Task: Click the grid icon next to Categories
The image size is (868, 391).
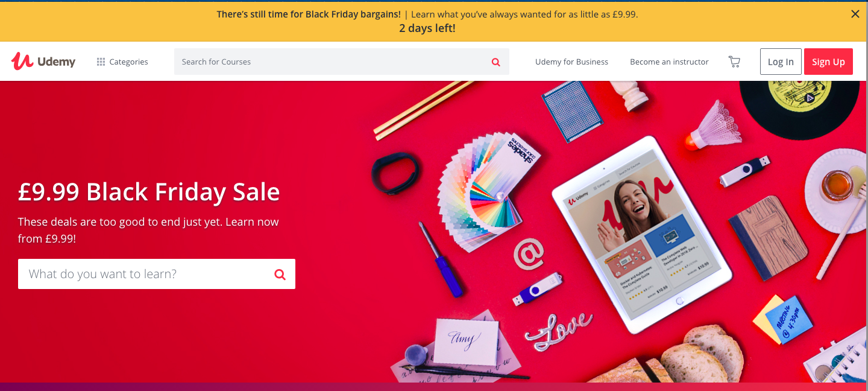Action: pos(101,62)
